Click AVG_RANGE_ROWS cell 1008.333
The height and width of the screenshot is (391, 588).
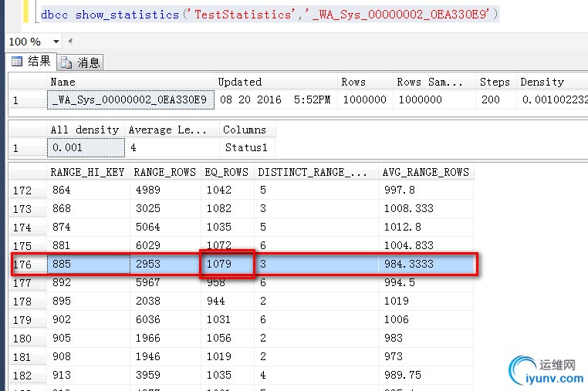pos(426,208)
